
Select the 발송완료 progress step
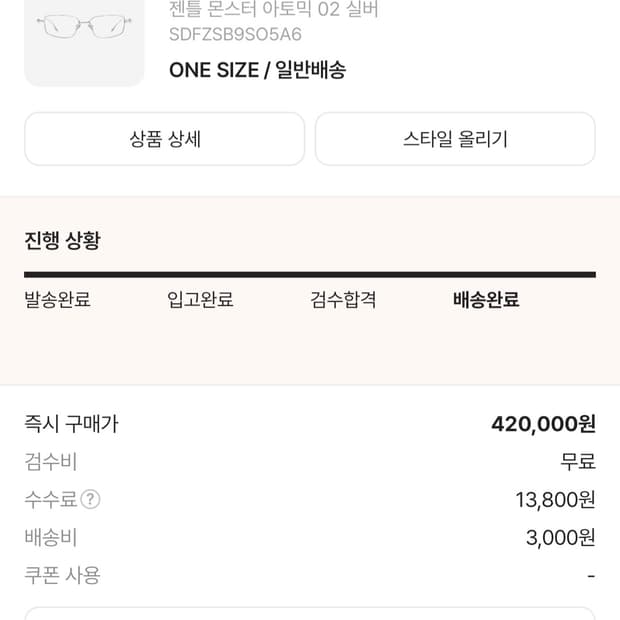pyautogui.click(x=58, y=300)
